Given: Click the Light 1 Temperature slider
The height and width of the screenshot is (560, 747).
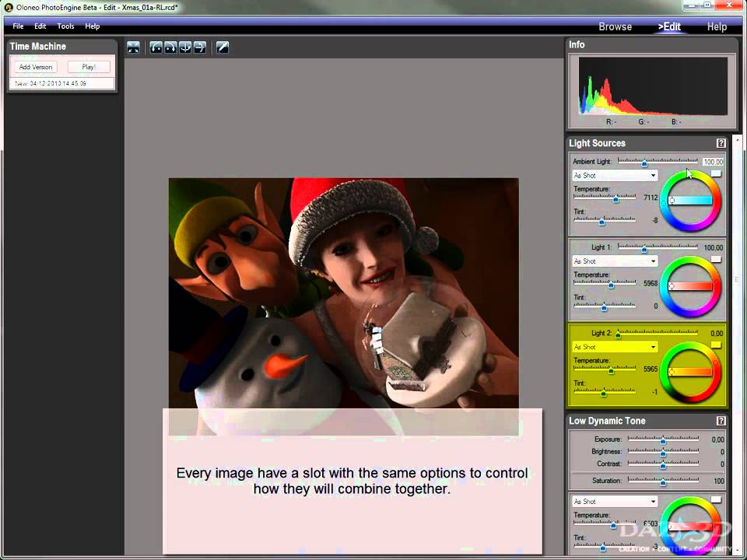Looking at the screenshot, I should 605,283.
